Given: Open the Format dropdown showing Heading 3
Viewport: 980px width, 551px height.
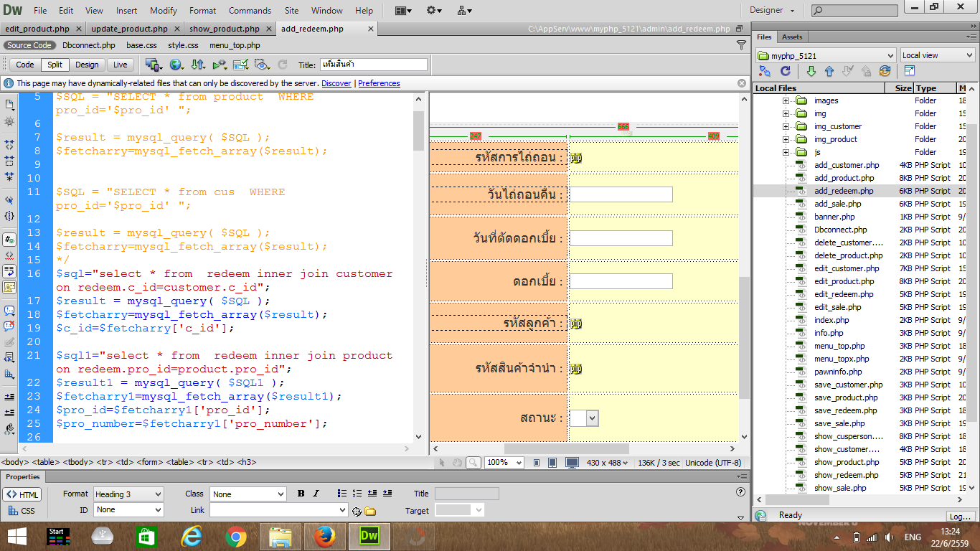Looking at the screenshot, I should pyautogui.click(x=128, y=494).
